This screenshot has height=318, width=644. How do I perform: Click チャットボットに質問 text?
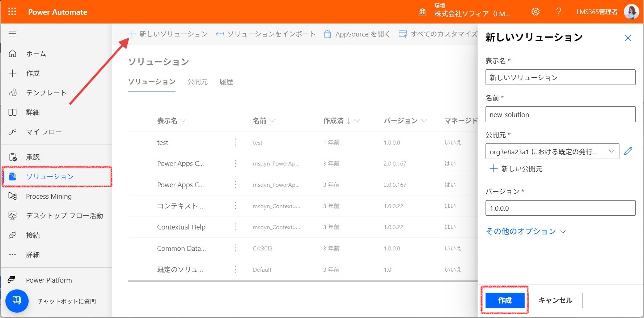[67, 301]
